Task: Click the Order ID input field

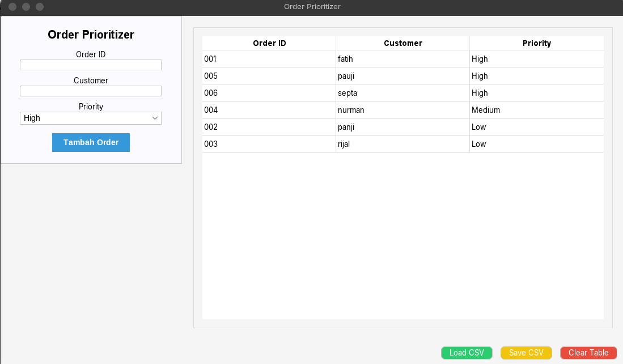Action: (91, 65)
